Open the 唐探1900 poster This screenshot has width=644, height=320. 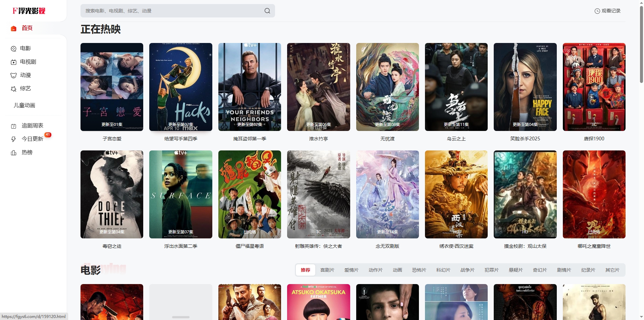pyautogui.click(x=594, y=87)
